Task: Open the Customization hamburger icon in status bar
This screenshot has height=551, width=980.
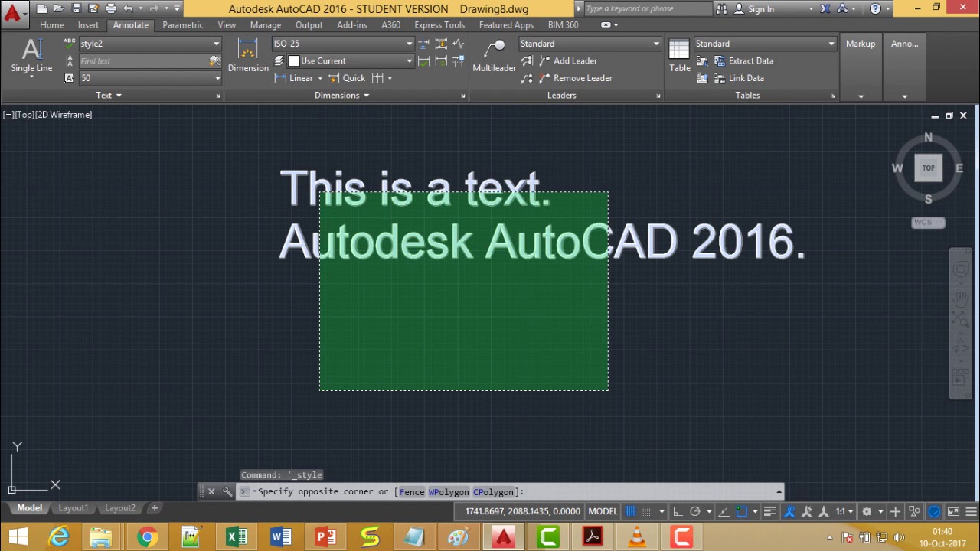Action: point(971,511)
